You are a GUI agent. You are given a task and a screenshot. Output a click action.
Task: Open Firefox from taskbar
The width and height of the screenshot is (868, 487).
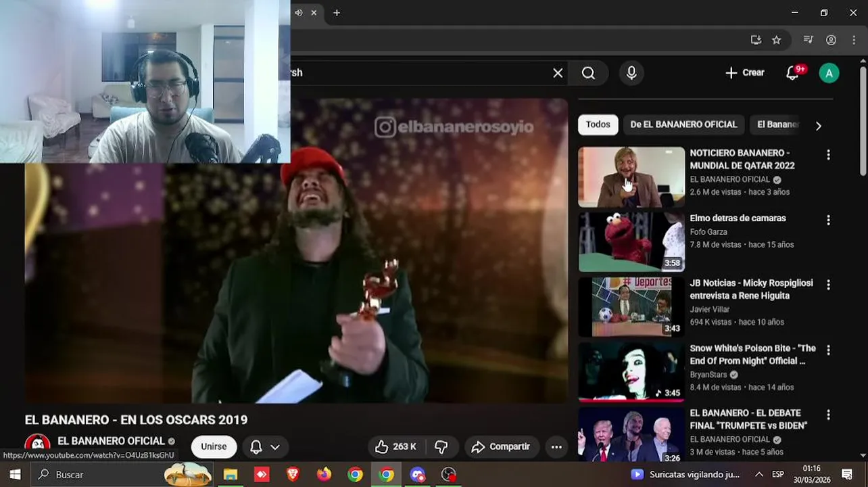coord(324,474)
